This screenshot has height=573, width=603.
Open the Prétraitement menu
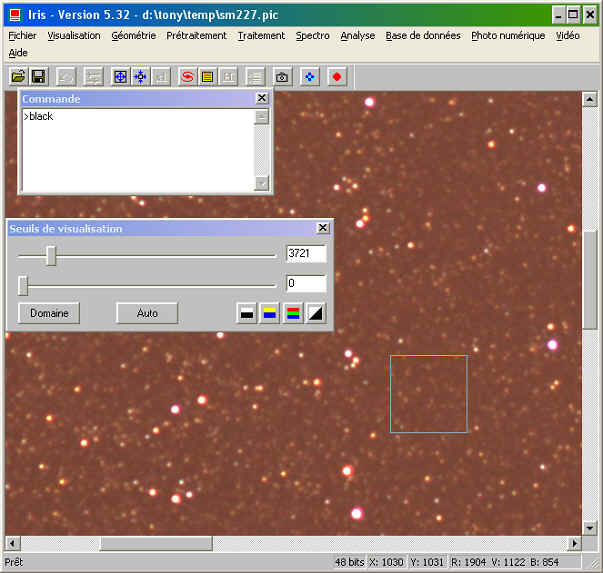[x=196, y=36]
